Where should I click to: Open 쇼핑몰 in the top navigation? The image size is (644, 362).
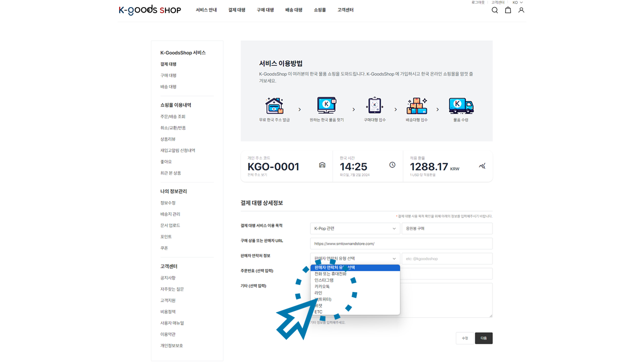(319, 10)
